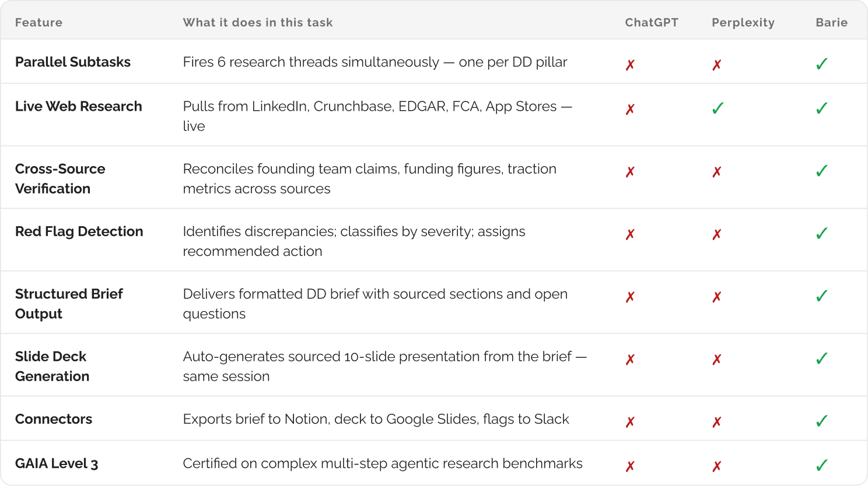Click Barie's checkmark for GAIA Level 3

(x=821, y=466)
